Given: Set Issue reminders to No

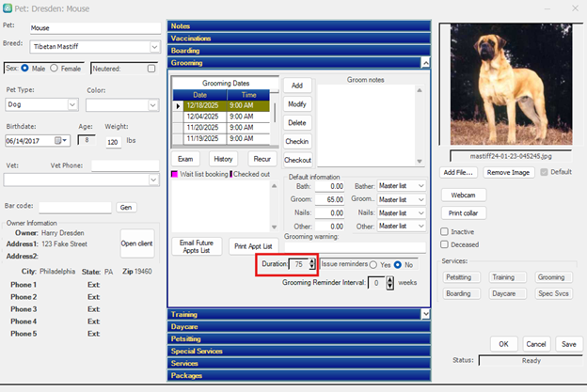Looking at the screenshot, I should coord(398,264).
